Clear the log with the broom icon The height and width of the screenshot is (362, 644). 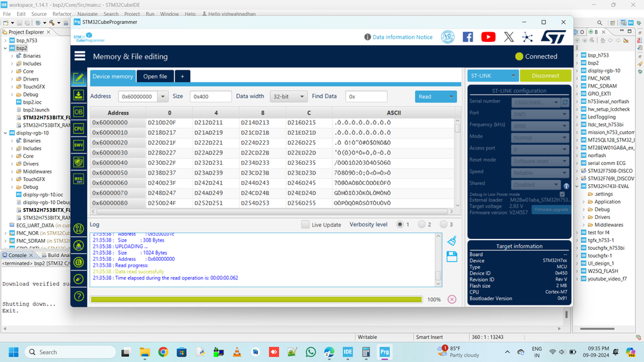(x=452, y=240)
